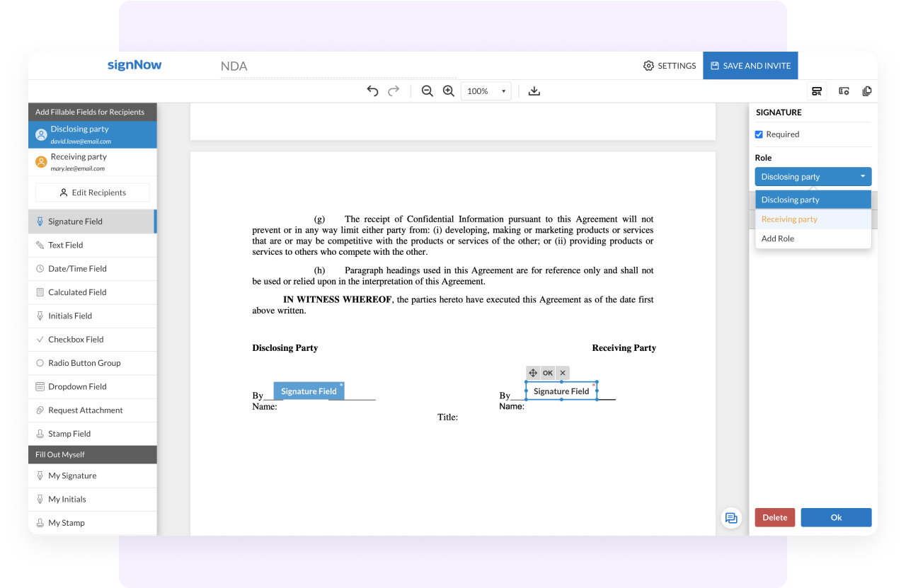This screenshot has height=588, width=906.
Task: Zoom in using the magnifier plus icon
Action: 448,91
